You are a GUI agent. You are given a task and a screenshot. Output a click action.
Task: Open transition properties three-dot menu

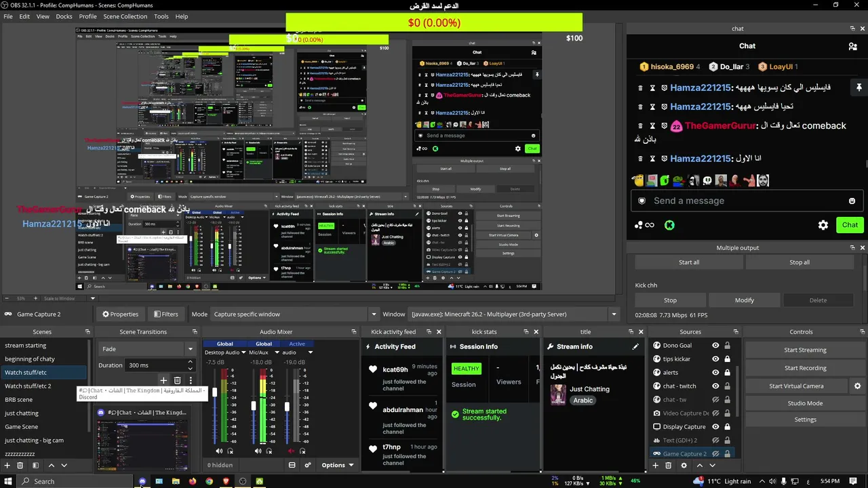tap(191, 380)
